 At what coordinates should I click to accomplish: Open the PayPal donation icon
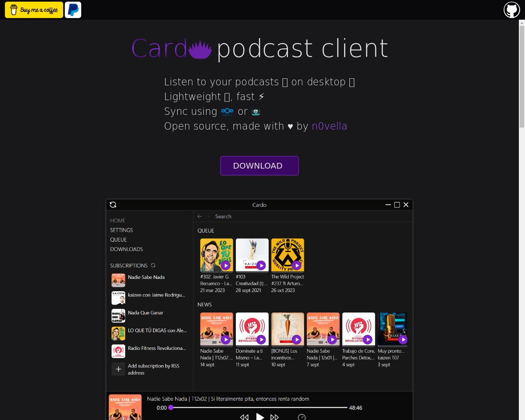pyautogui.click(x=73, y=10)
